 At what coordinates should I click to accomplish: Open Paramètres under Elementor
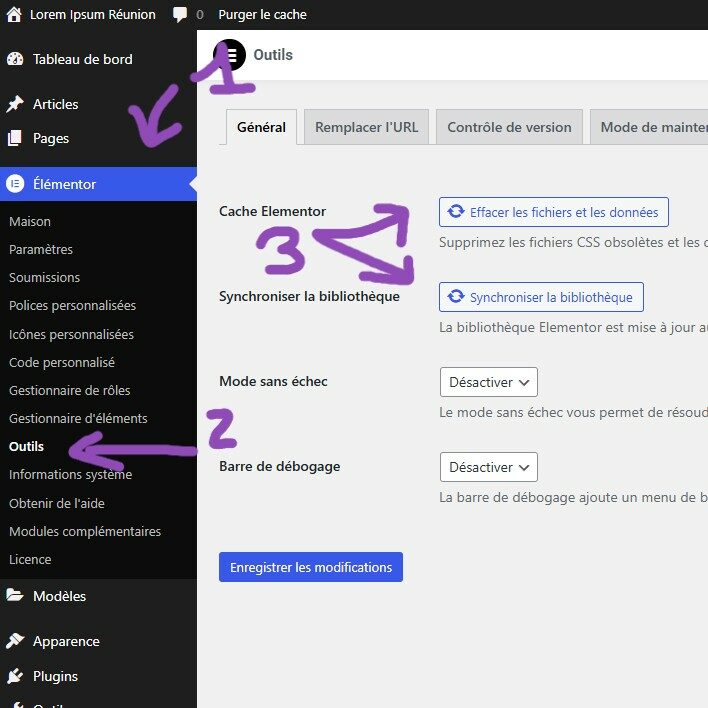click(x=41, y=250)
